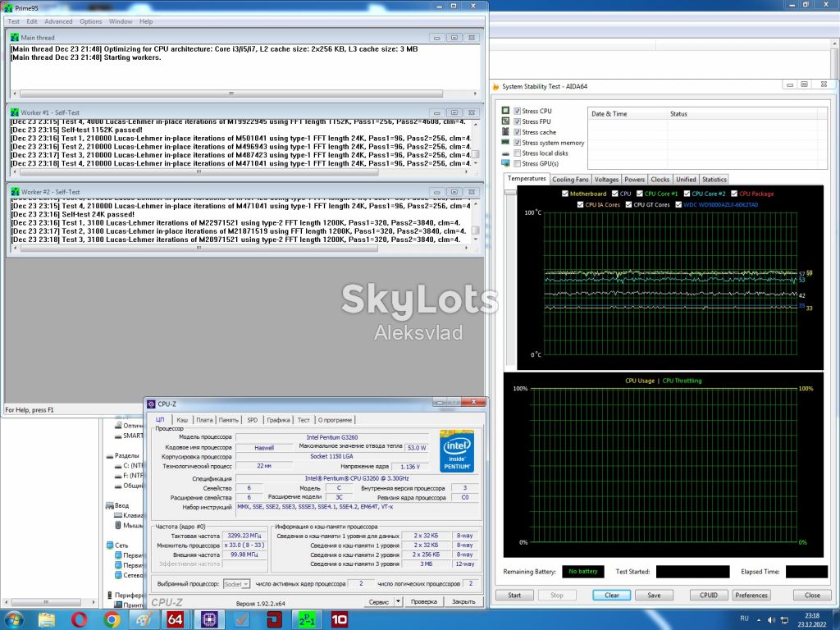
Task: Open AIDA64 from the taskbar
Action: pos(176,619)
